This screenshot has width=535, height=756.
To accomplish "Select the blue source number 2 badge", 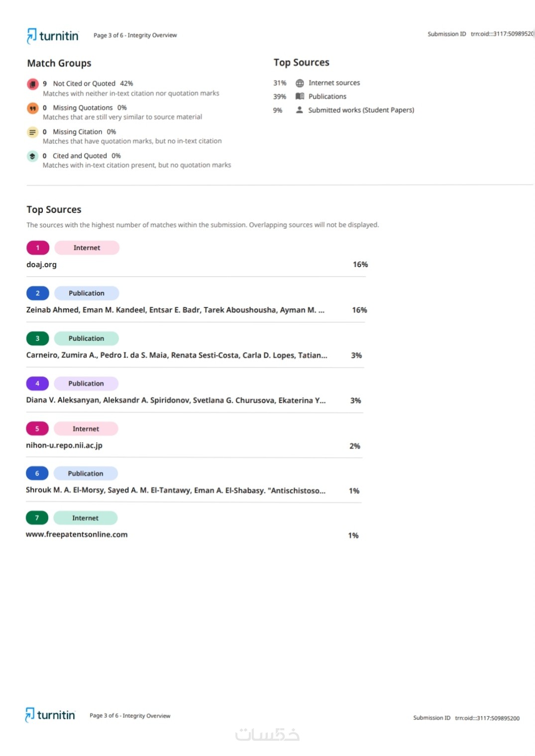I will point(38,293).
